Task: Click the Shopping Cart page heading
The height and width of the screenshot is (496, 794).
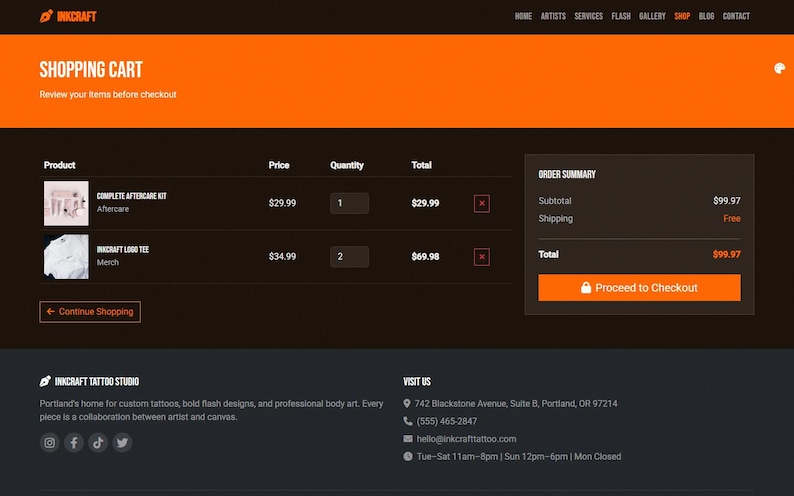Action: click(x=91, y=69)
